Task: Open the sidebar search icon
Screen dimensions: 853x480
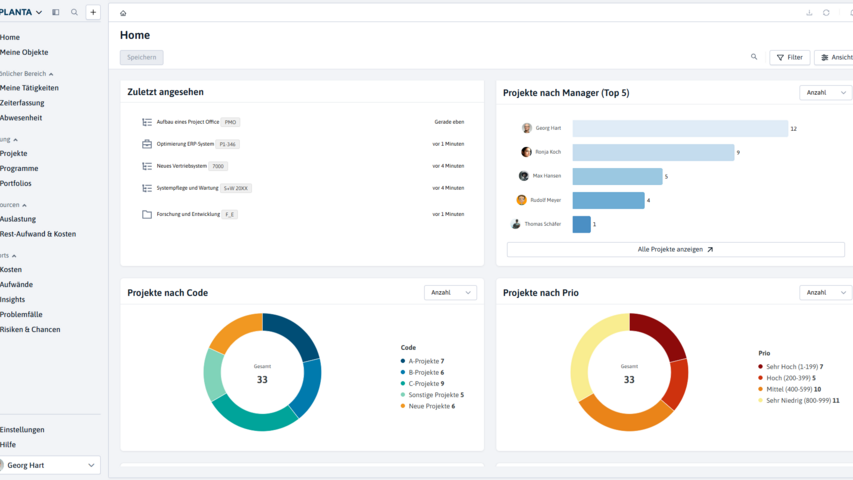Action: click(x=75, y=12)
